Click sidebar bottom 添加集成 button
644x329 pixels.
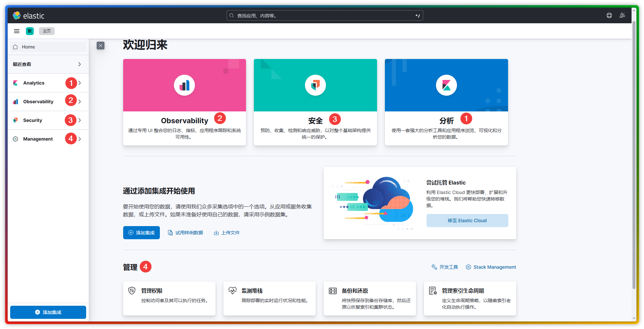point(48,312)
